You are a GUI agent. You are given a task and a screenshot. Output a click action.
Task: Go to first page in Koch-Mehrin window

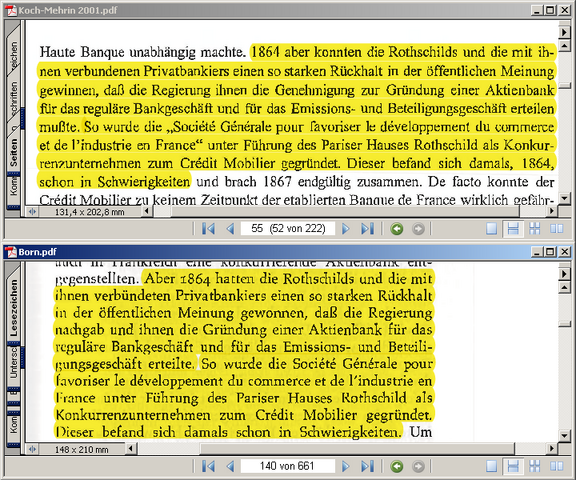(208, 229)
